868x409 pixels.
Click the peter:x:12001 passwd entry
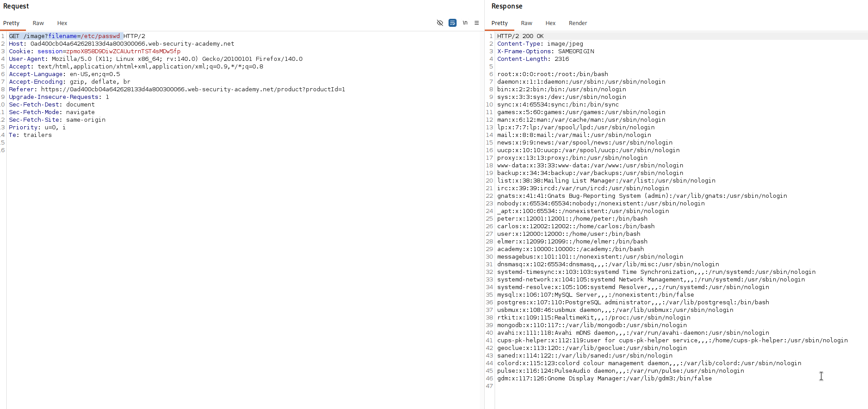[x=572, y=219]
